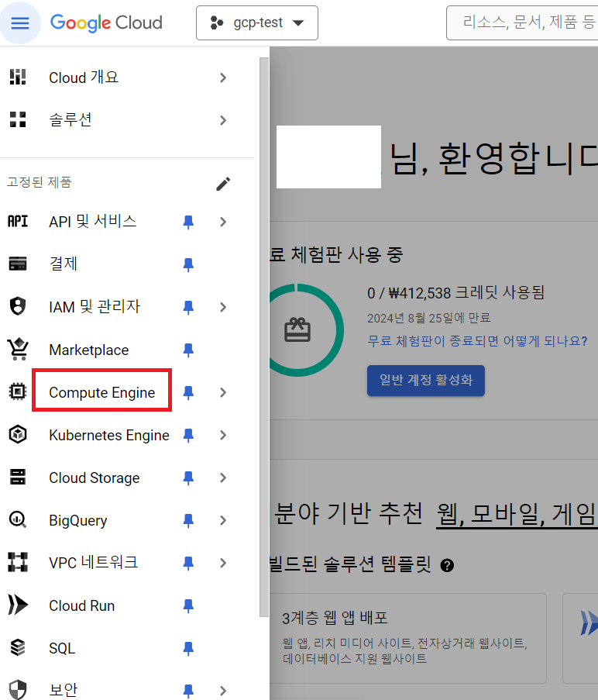Expand Cloud Storage submenu arrow
Viewport: 598px width, 700px height.
pos(223,478)
